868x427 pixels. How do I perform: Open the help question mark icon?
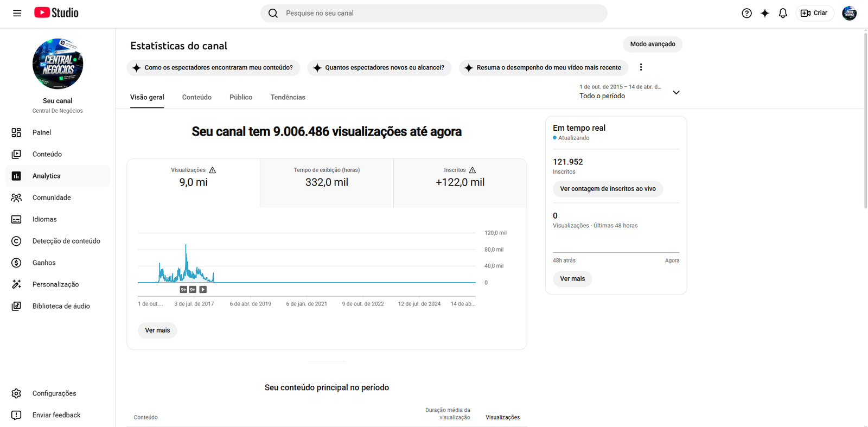tap(746, 13)
